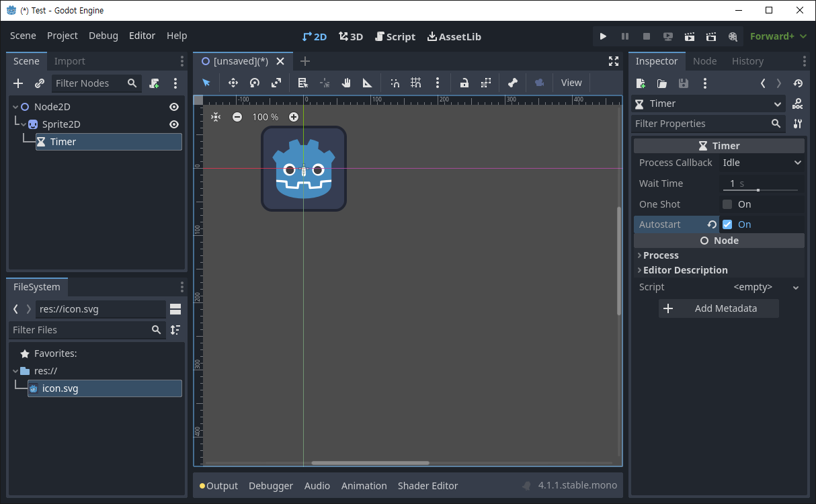
Task: Open the viewport View menu
Action: click(571, 83)
